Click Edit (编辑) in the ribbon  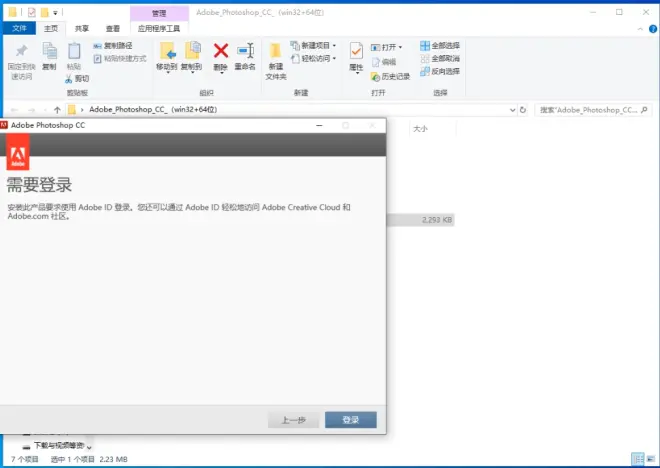coord(384,62)
